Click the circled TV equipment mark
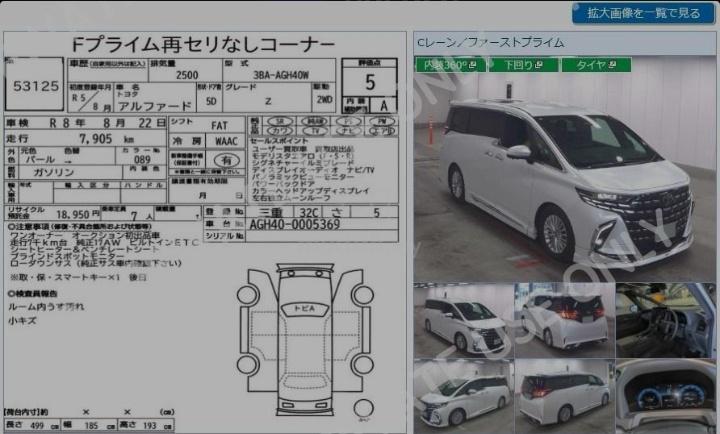720x434 pixels. coord(315,131)
